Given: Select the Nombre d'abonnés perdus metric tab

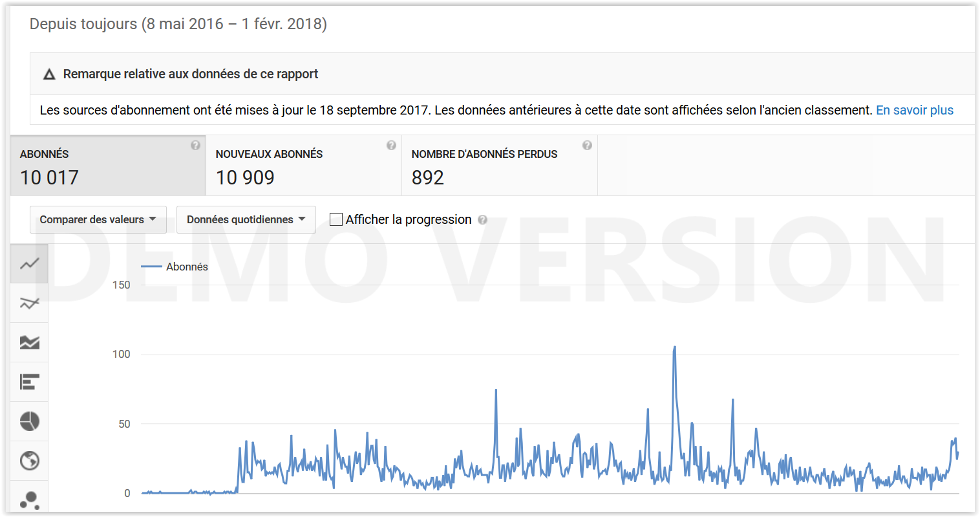Looking at the screenshot, I should (500, 166).
